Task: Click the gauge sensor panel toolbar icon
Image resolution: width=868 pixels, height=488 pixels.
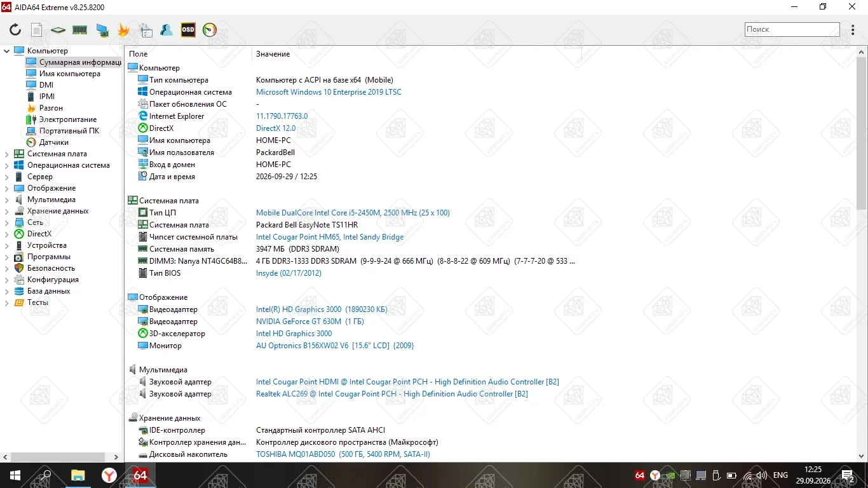Action: [x=210, y=30]
